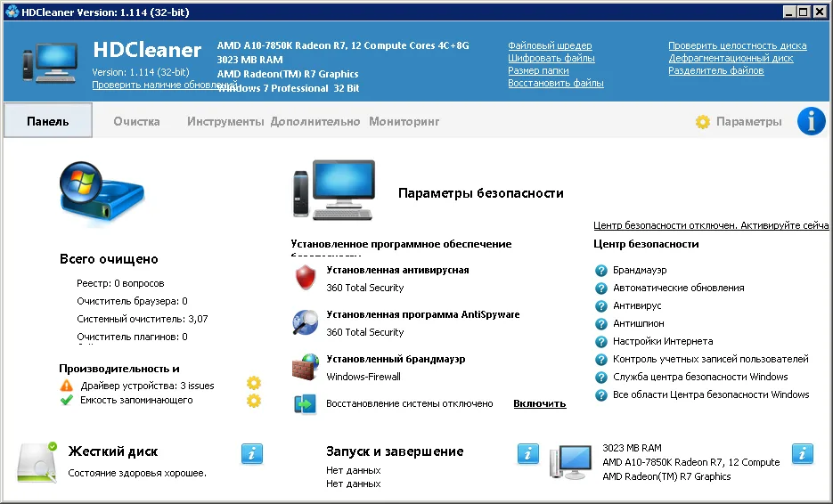Click the desktop computer icon beside Параметры безопасности

pyautogui.click(x=334, y=190)
